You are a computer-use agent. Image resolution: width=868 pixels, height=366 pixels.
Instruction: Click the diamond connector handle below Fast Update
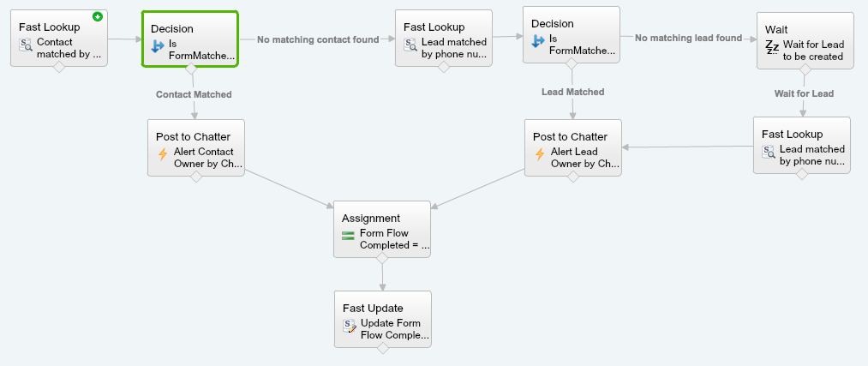pos(382,348)
